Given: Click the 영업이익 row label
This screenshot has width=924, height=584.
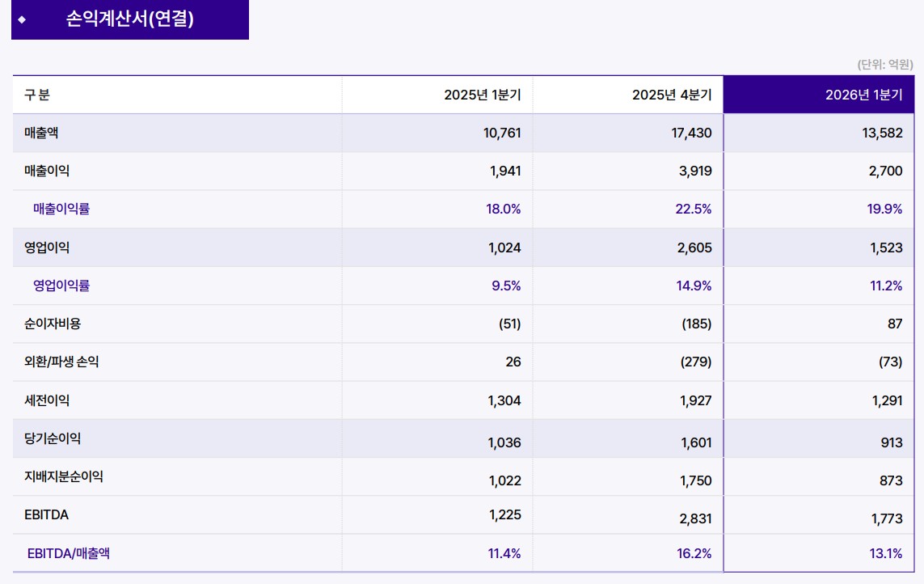Looking at the screenshot, I should (x=47, y=248).
